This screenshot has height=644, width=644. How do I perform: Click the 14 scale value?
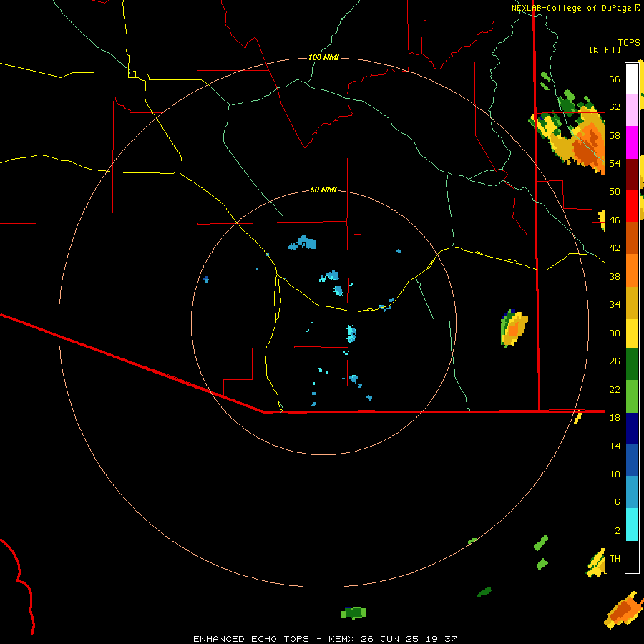coord(615,446)
